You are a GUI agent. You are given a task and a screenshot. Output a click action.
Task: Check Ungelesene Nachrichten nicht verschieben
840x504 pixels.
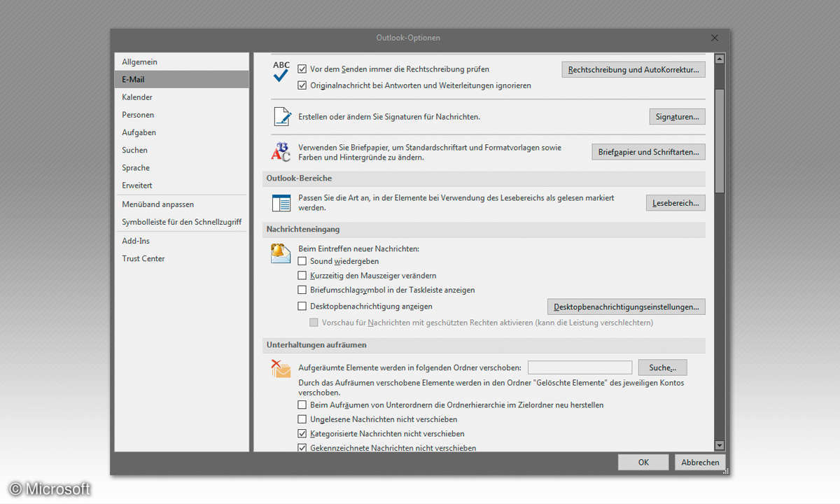(x=302, y=419)
